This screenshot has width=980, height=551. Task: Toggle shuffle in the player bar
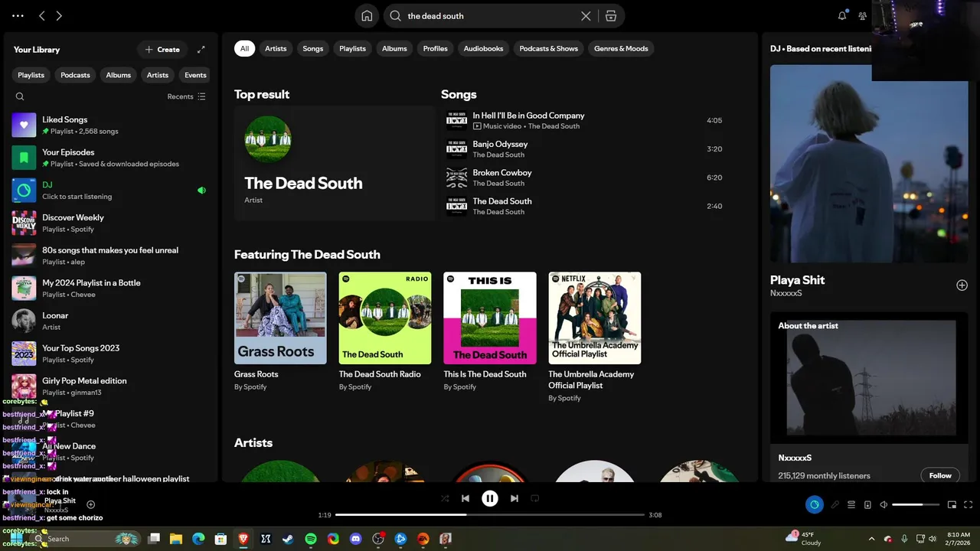(445, 498)
